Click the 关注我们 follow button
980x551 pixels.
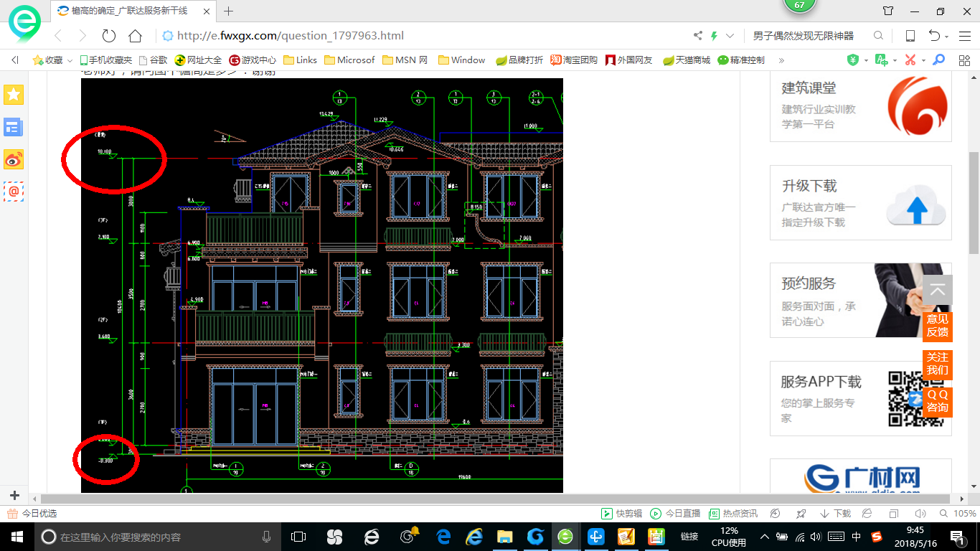click(x=937, y=364)
